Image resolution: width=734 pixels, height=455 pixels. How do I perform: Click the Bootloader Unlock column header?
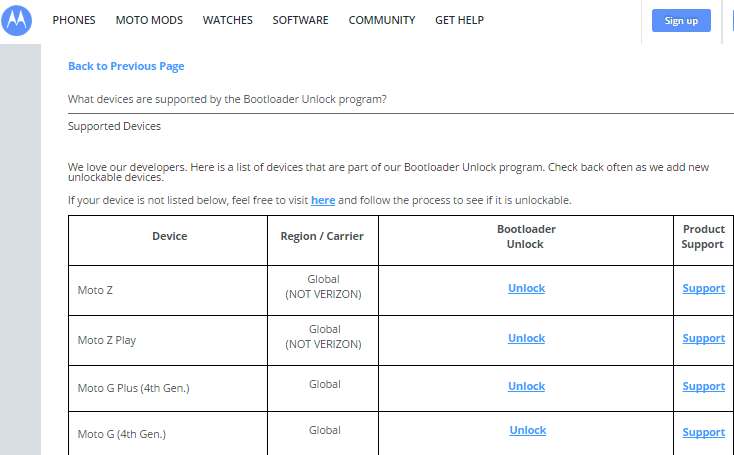[526, 237]
